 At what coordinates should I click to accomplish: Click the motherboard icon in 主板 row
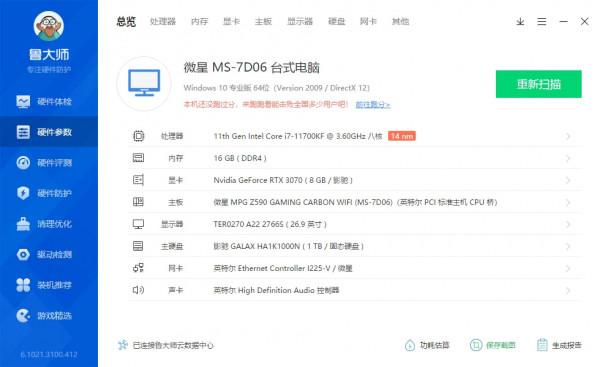[x=138, y=202]
